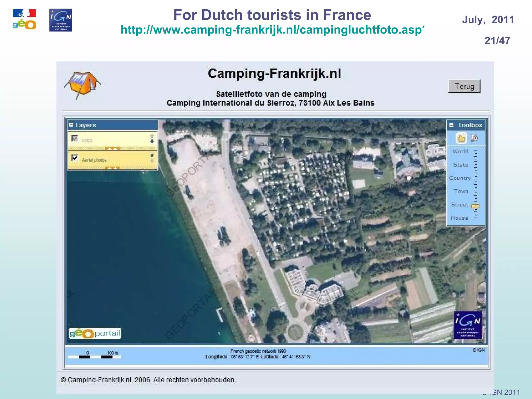Click the Aerial photos layer label
The height and width of the screenshot is (399, 532).
coord(94,160)
